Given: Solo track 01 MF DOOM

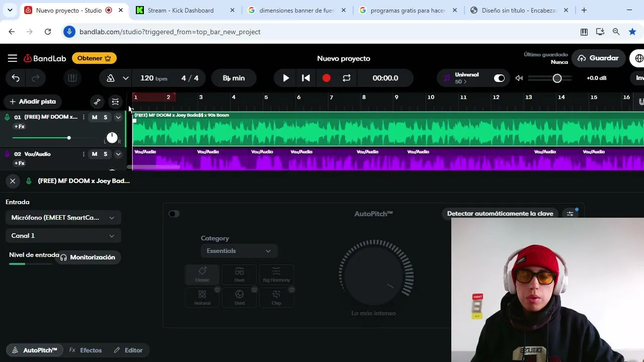Looking at the screenshot, I should 105,117.
